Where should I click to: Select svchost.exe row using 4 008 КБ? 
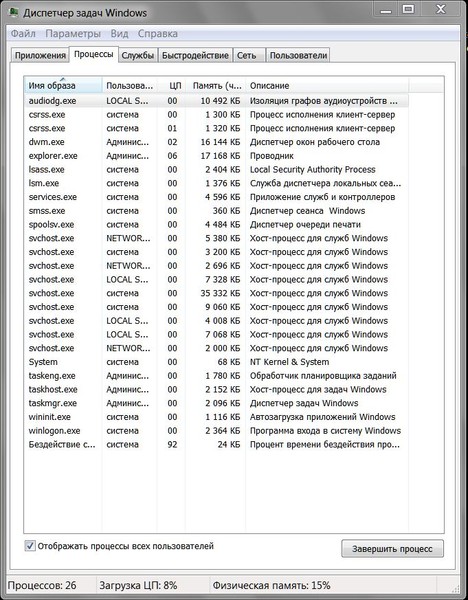click(x=216, y=321)
